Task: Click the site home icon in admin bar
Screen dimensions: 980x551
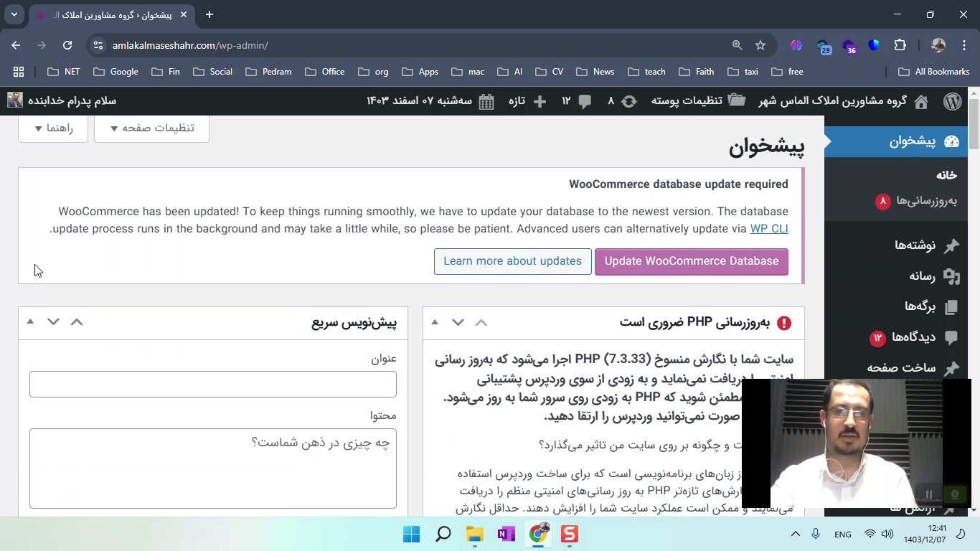Action: click(921, 101)
